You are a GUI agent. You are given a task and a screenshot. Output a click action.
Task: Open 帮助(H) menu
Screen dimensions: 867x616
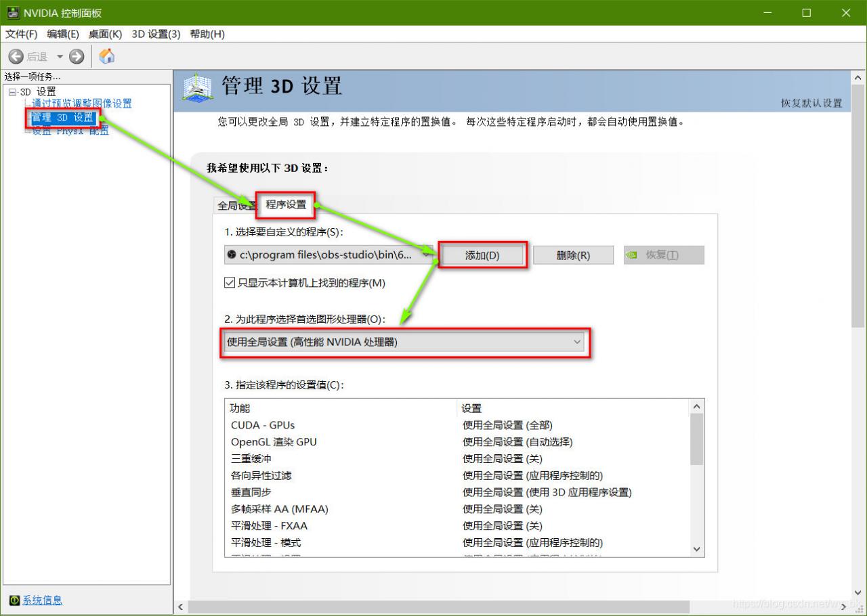click(207, 34)
